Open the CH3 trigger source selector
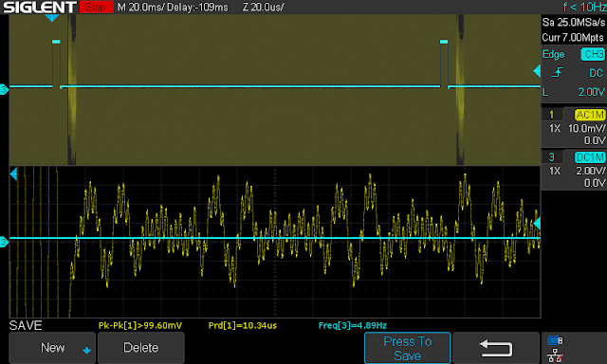The height and width of the screenshot is (364, 607). pyautogui.click(x=593, y=54)
